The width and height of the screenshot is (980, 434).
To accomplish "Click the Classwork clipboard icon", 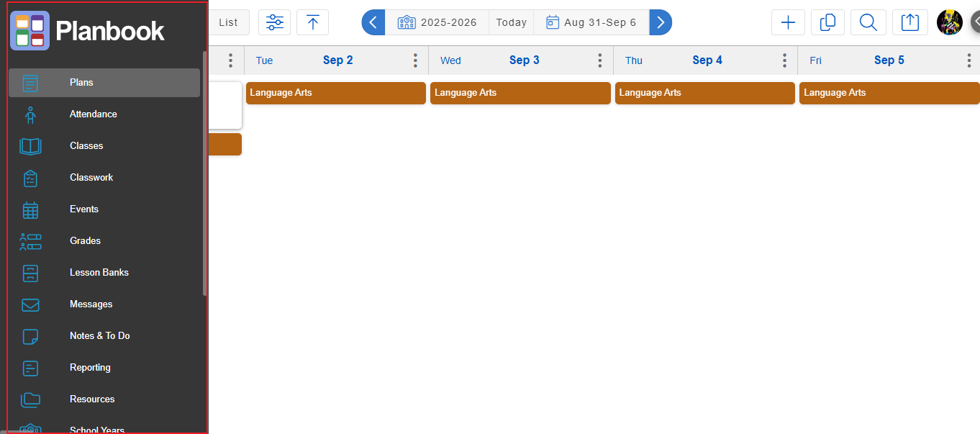I will (30, 178).
